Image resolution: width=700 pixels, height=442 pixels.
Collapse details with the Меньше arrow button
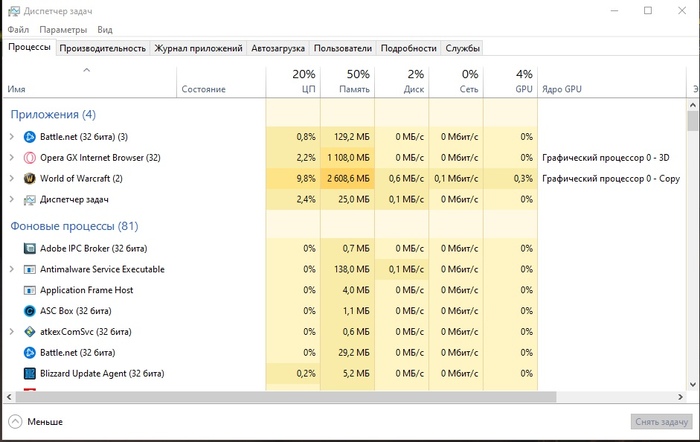click(x=15, y=422)
